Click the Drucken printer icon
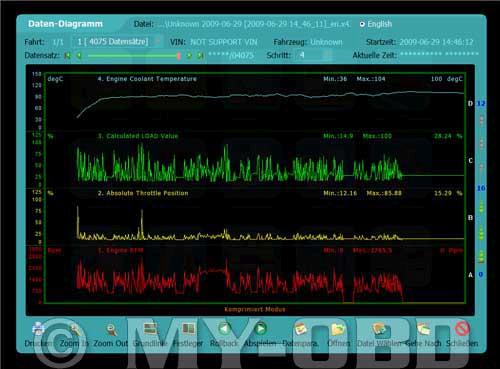Screen dimensions: 500x369 (38, 329)
